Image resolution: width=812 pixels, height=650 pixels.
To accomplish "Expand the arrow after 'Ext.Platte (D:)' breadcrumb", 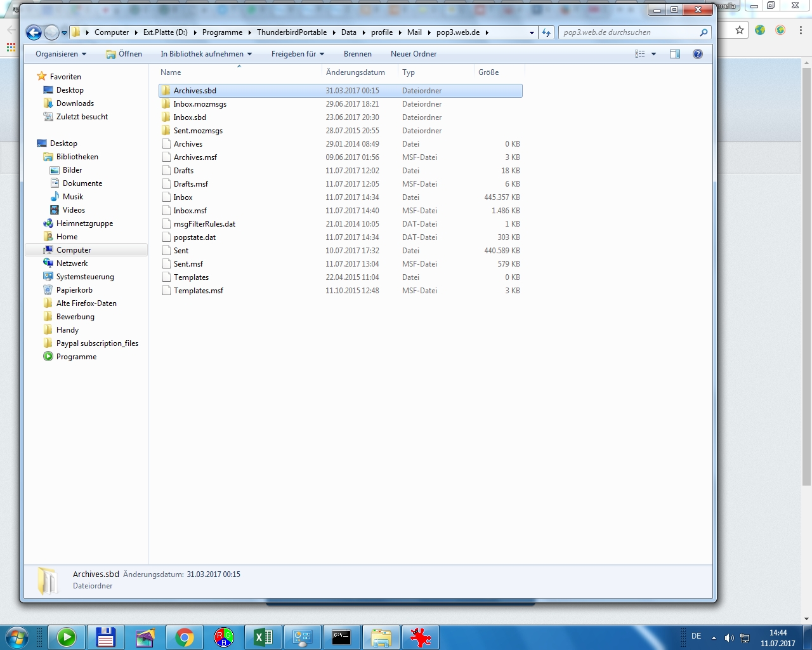I will pyautogui.click(x=195, y=32).
